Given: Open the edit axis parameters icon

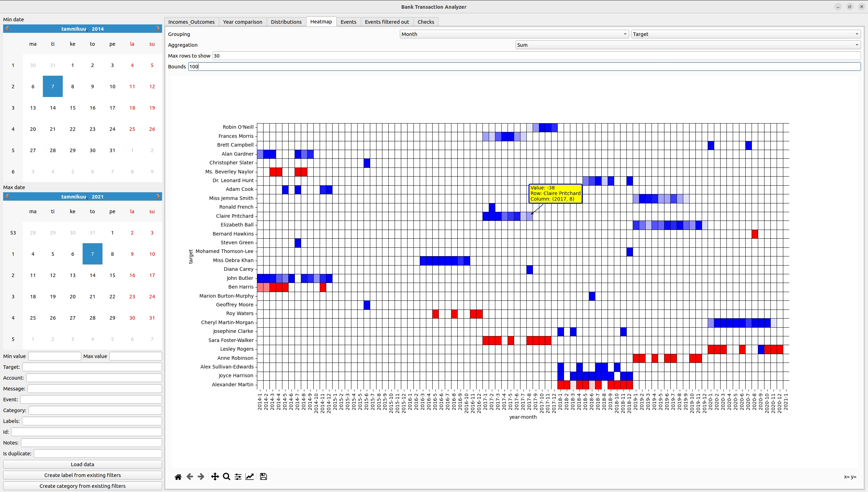Looking at the screenshot, I should click(250, 477).
